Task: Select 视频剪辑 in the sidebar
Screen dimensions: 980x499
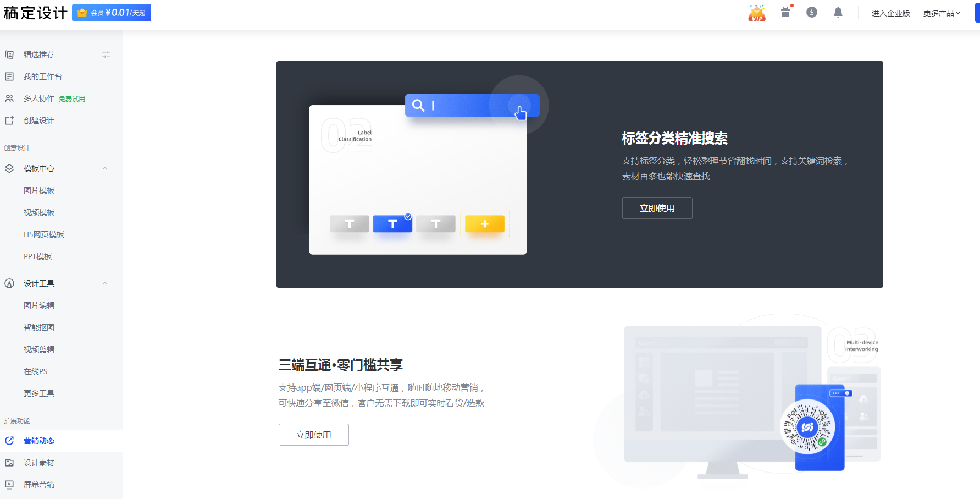Action: click(39, 349)
